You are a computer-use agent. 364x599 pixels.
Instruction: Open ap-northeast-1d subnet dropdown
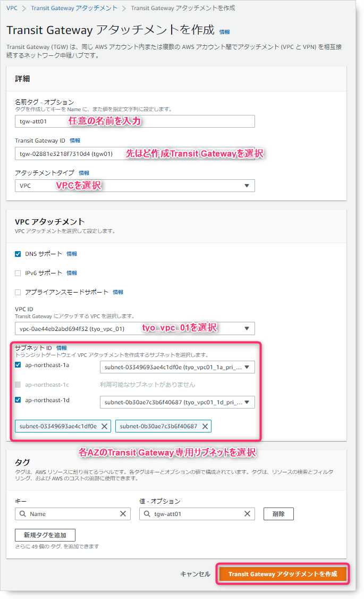point(177,402)
